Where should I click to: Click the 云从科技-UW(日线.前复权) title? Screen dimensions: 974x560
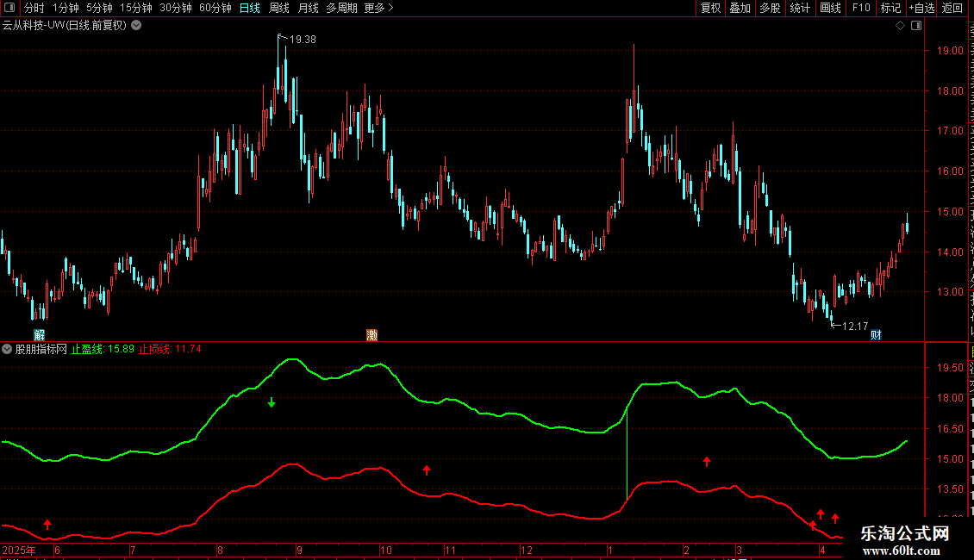coord(65,26)
